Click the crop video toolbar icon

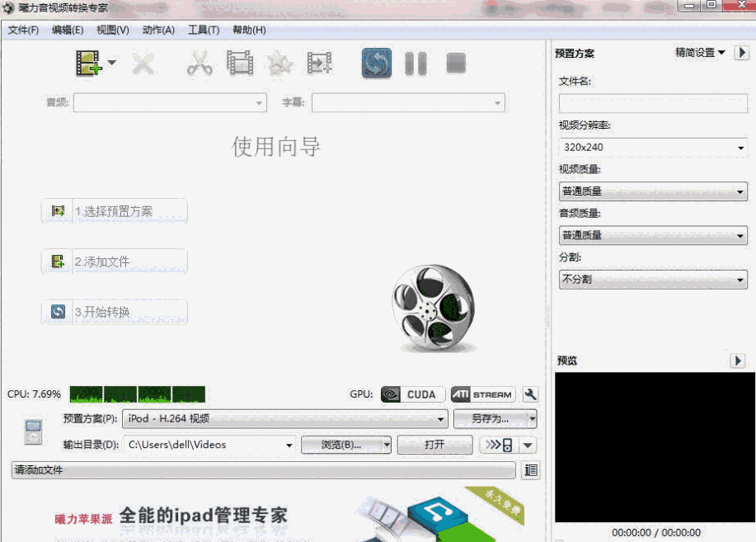tap(239, 62)
